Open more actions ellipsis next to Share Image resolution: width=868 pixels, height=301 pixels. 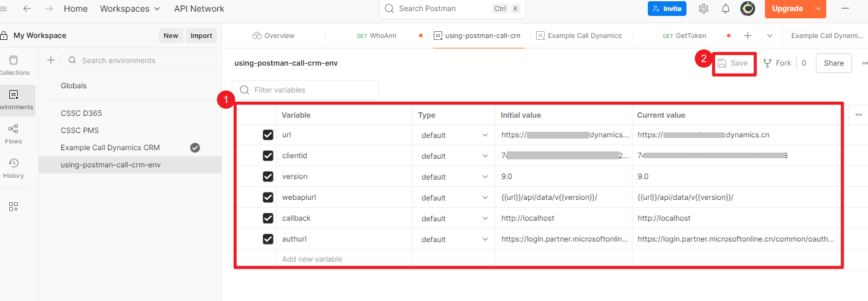click(864, 63)
